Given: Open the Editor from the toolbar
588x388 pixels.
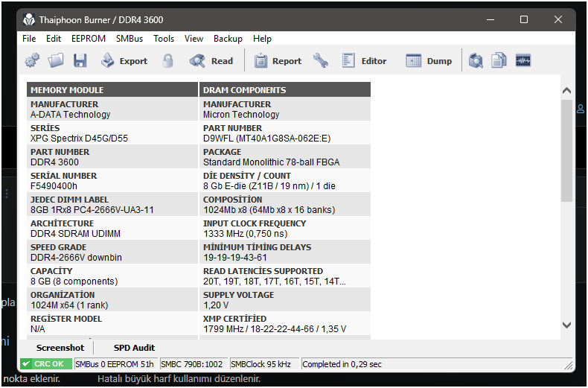Looking at the screenshot, I should pos(364,61).
